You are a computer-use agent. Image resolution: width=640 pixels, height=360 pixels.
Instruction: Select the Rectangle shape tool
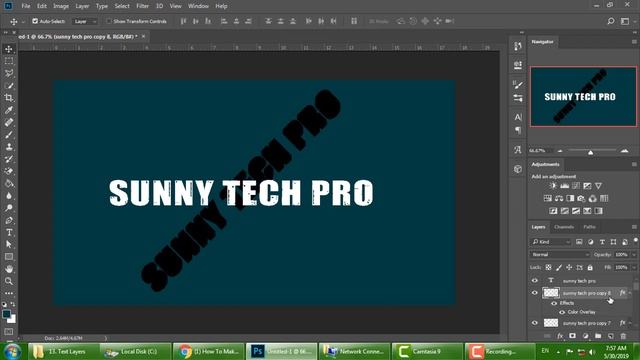9,257
